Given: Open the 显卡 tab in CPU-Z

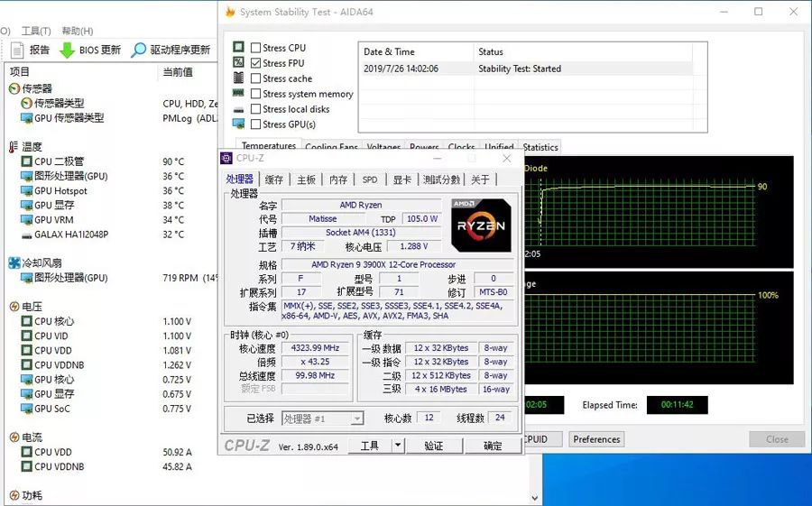Looking at the screenshot, I should click(x=401, y=179).
